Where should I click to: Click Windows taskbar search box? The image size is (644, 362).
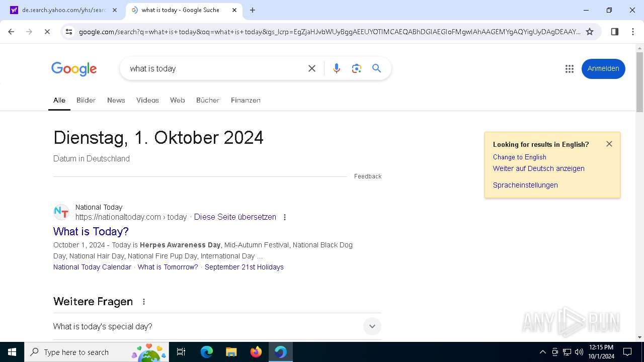click(x=96, y=352)
